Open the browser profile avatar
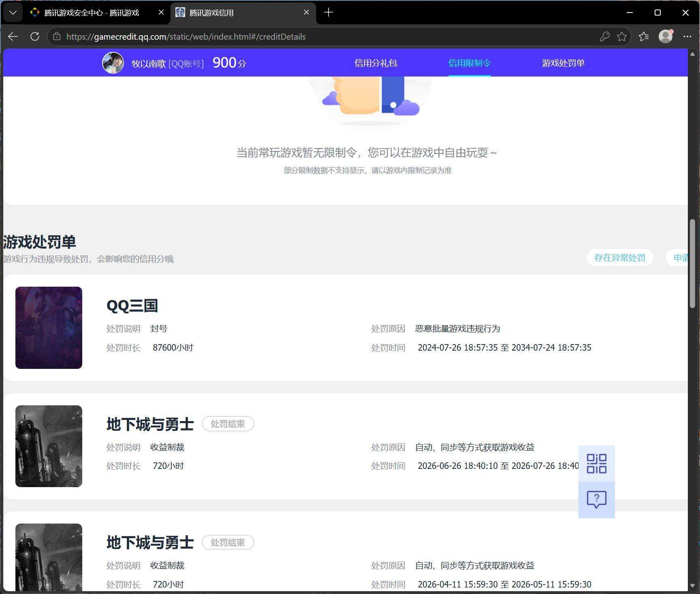The height and width of the screenshot is (594, 700). point(666,36)
